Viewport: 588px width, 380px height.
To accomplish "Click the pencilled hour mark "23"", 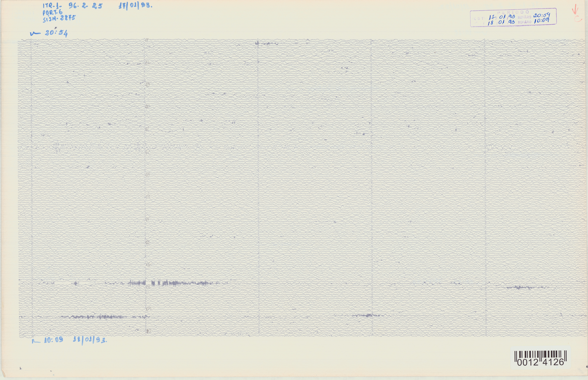I will (148, 85).
